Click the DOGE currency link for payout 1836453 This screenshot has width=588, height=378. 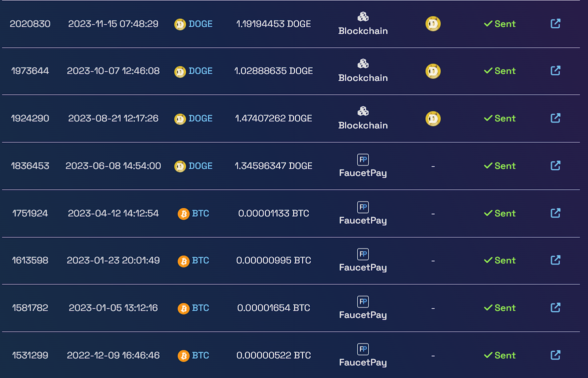(x=200, y=166)
